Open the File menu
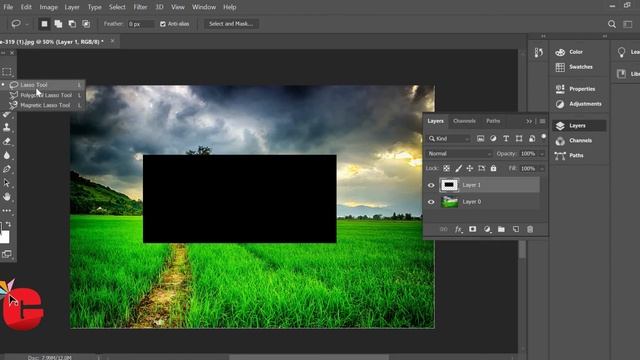Screen dimensions: 640x360 (8, 7)
